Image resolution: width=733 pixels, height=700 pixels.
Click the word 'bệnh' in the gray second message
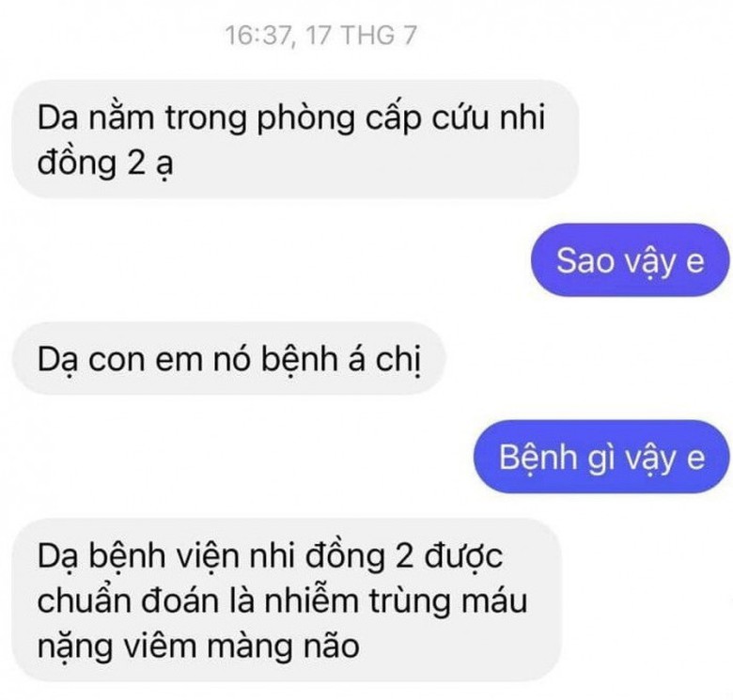pyautogui.click(x=299, y=359)
